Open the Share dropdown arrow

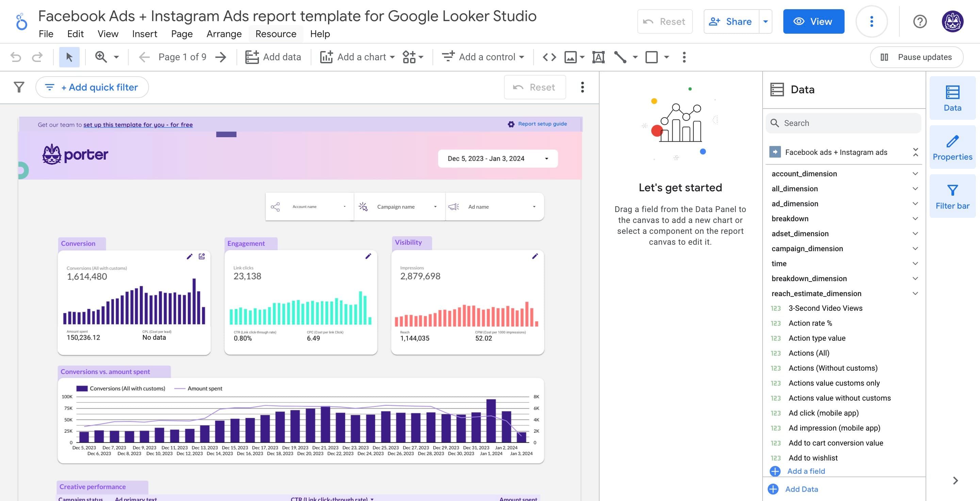tap(765, 21)
